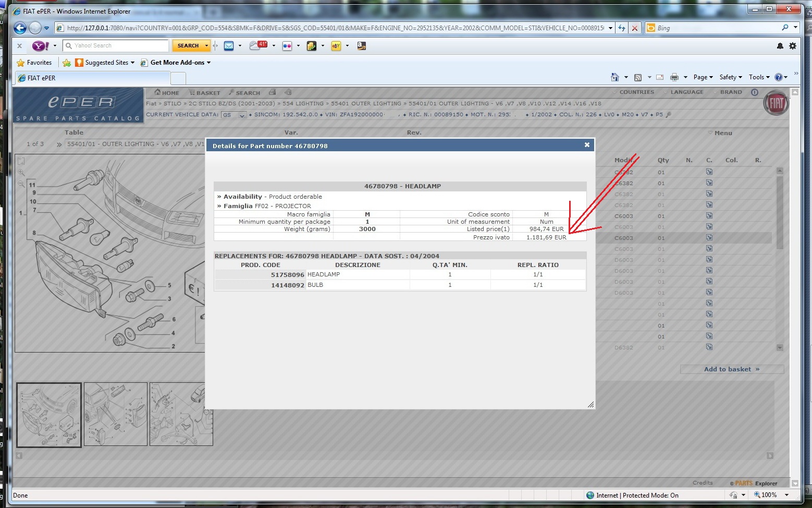The image size is (812, 508).
Task: Click the wrench icon after P5 vehicle data
Action: pyautogui.click(x=669, y=115)
